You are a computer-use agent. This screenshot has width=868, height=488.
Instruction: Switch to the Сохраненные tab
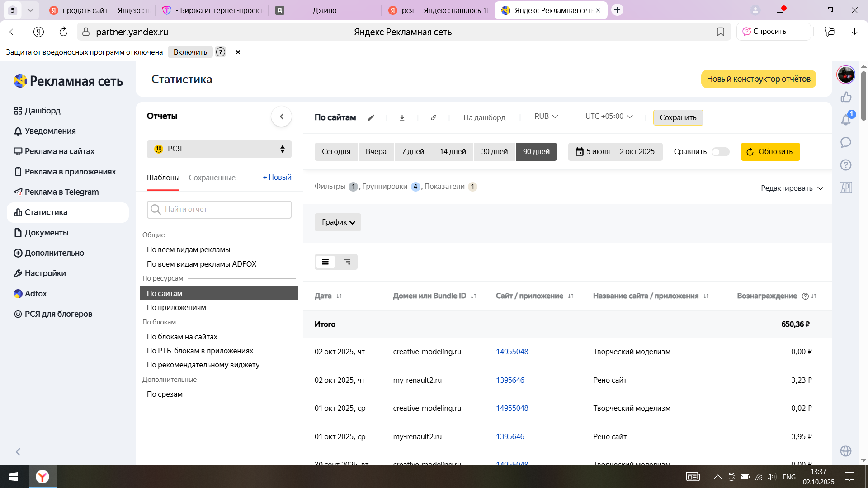tap(212, 178)
